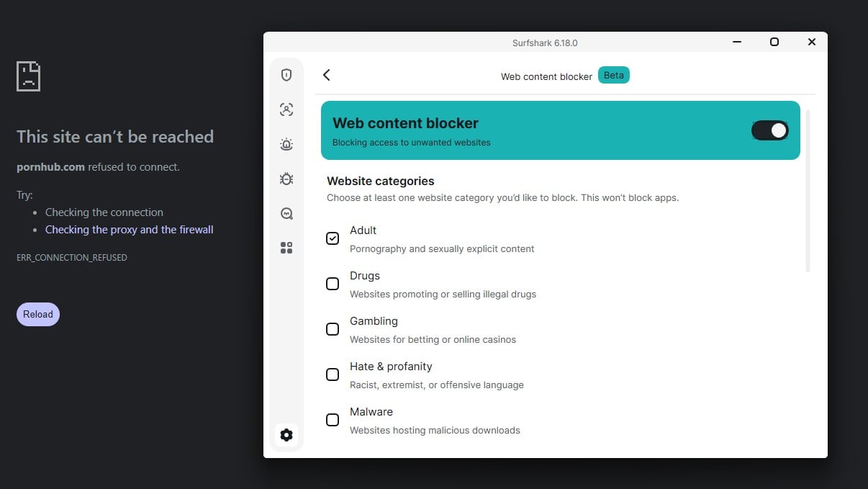The width and height of the screenshot is (868, 489).
Task: Click 'Websites hosting malicious downloads' description
Action: 435,431
